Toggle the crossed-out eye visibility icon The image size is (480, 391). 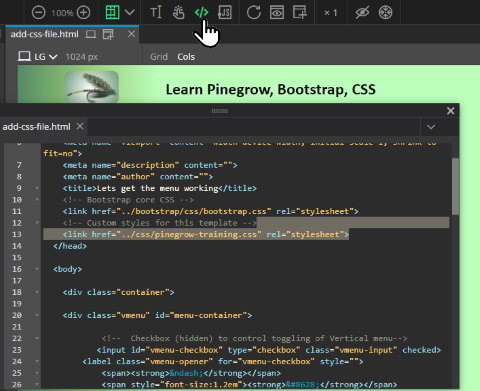(362, 13)
